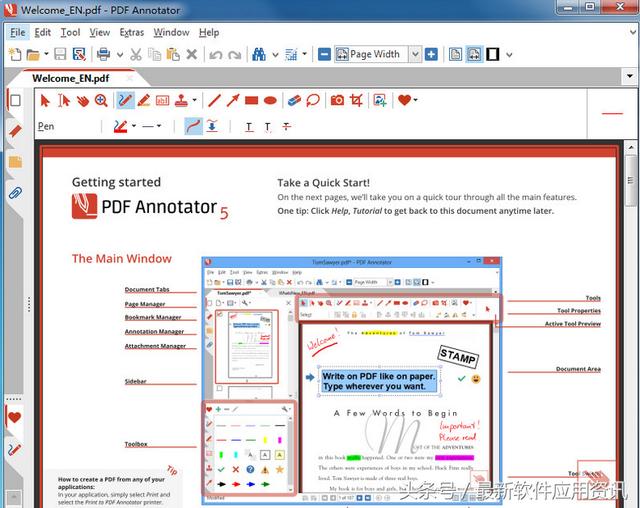Open the View menu

(100, 32)
